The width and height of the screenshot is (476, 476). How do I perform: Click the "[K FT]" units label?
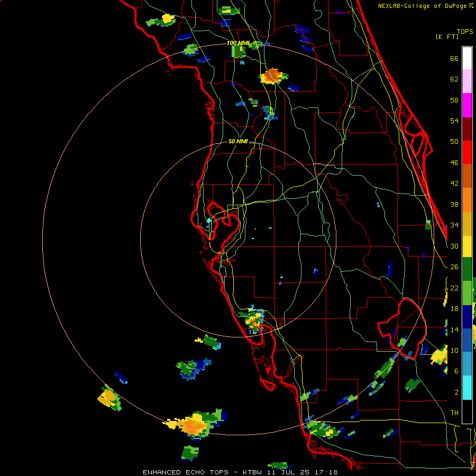coord(447,36)
